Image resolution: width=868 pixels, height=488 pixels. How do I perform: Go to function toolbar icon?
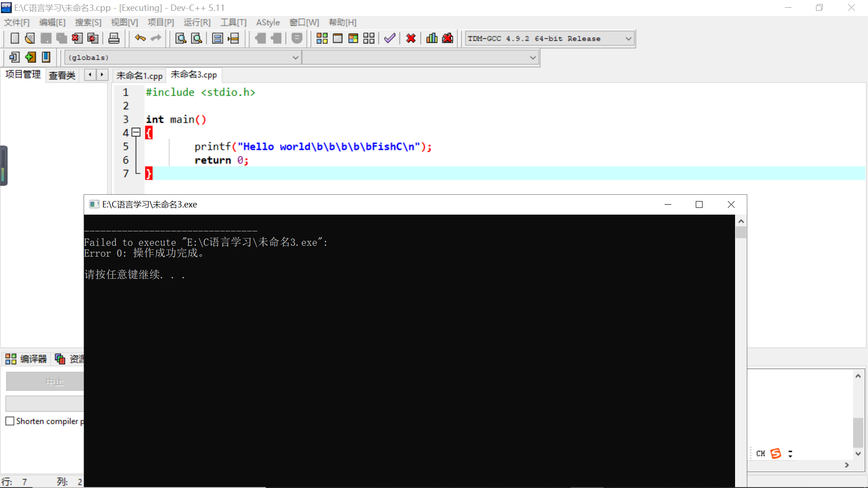217,38
